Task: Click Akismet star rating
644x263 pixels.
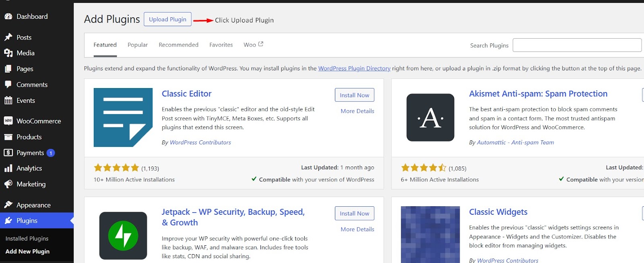Action: tap(423, 168)
